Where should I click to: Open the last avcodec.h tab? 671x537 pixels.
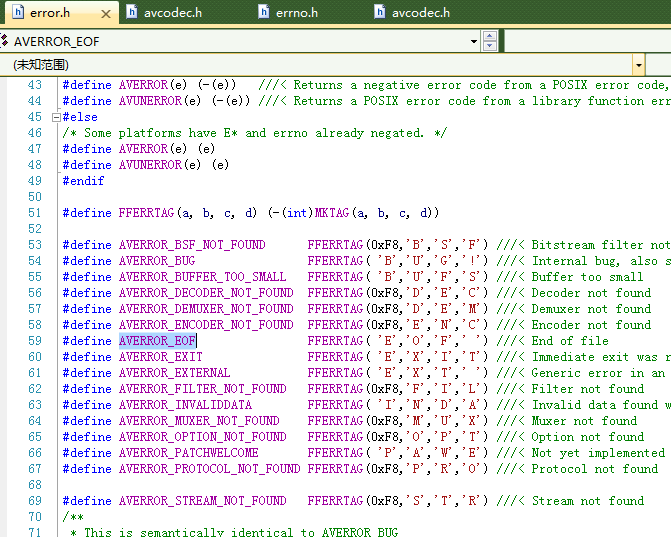pos(421,13)
